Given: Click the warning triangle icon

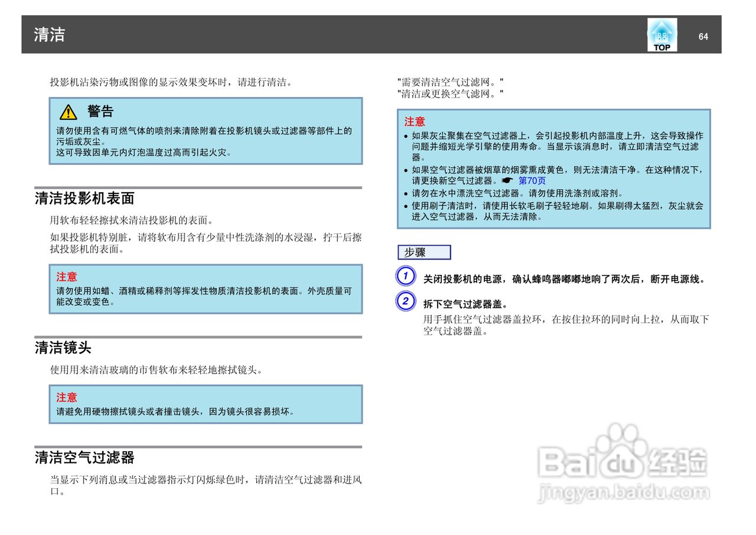Looking at the screenshot, I should [69, 111].
